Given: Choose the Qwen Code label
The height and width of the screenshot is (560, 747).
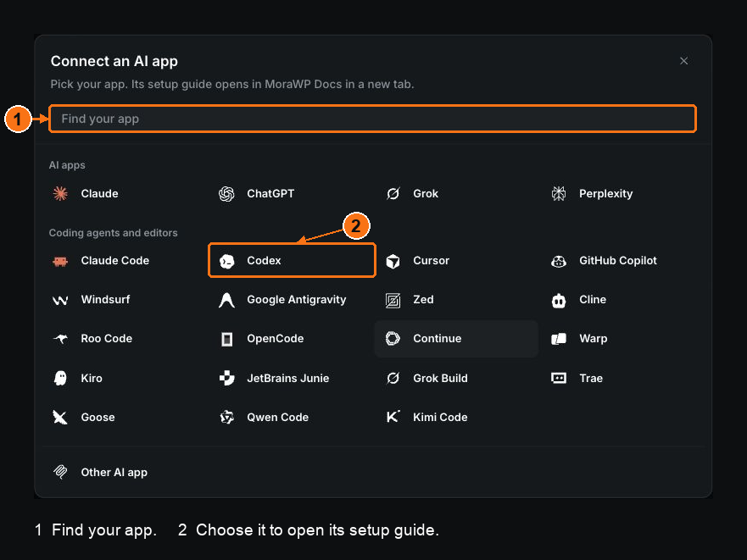Looking at the screenshot, I should click(278, 417).
